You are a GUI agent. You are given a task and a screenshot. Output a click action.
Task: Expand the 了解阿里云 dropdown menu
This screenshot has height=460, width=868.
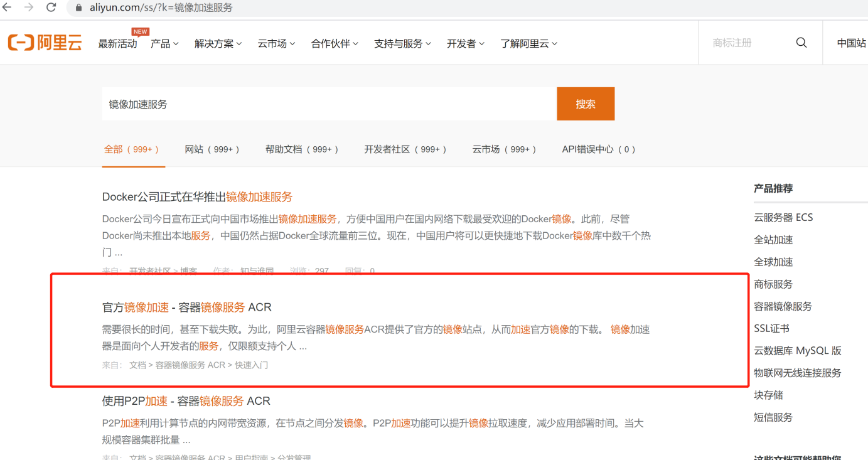[528, 43]
